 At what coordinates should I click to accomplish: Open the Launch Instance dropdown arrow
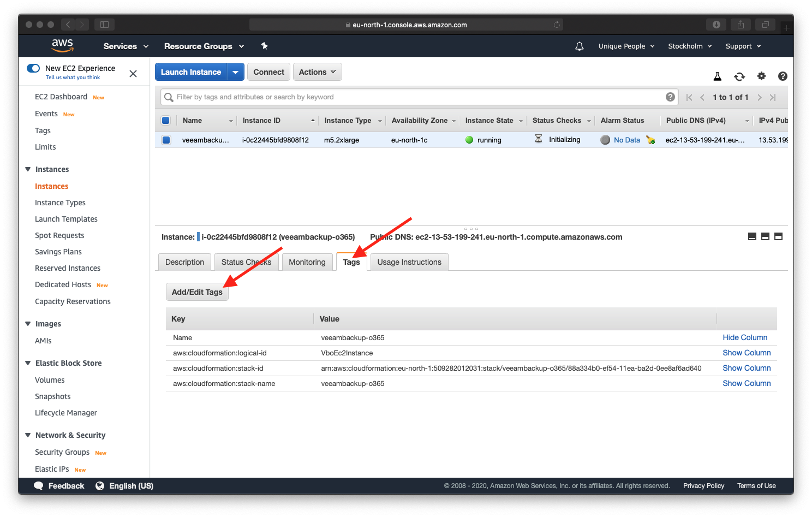tap(235, 72)
